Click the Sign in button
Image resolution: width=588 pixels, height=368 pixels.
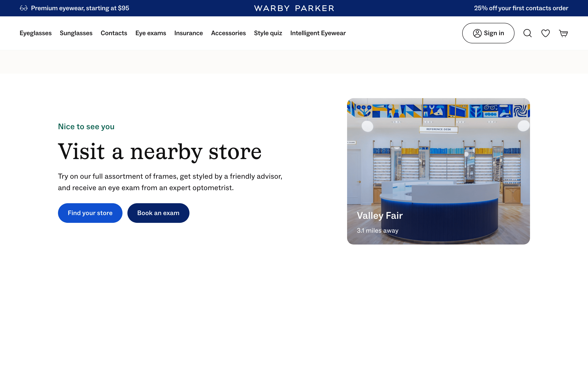[488, 33]
